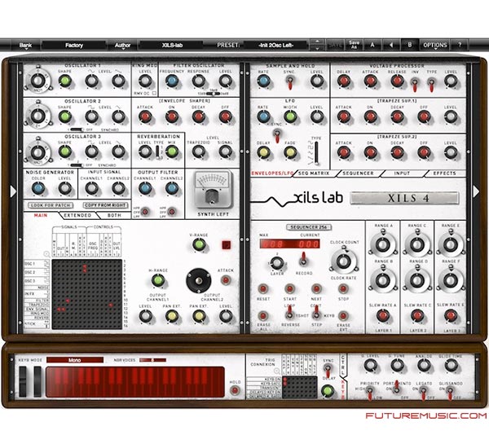
Task: Toggle the sequencer Record switch
Action: point(303,259)
